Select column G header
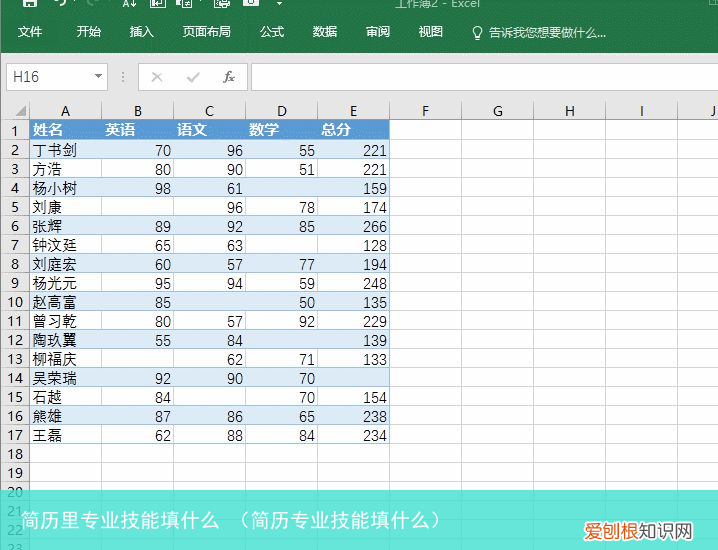 [497, 111]
